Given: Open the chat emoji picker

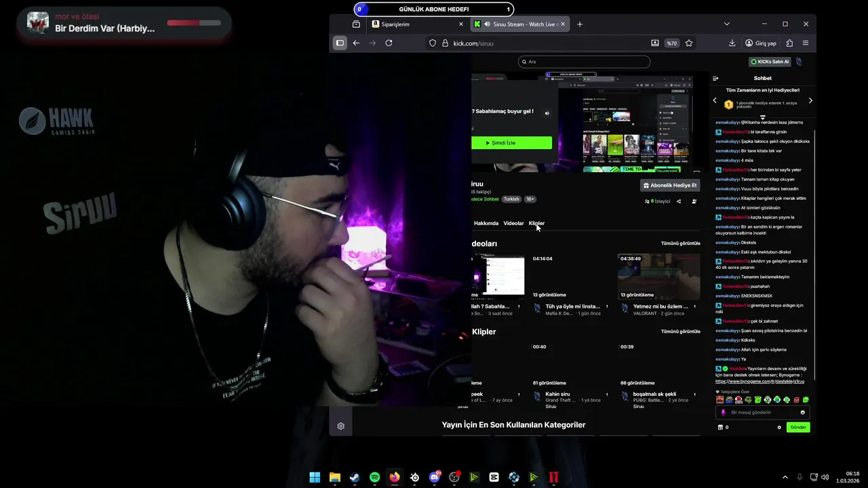Looking at the screenshot, I should (802, 412).
